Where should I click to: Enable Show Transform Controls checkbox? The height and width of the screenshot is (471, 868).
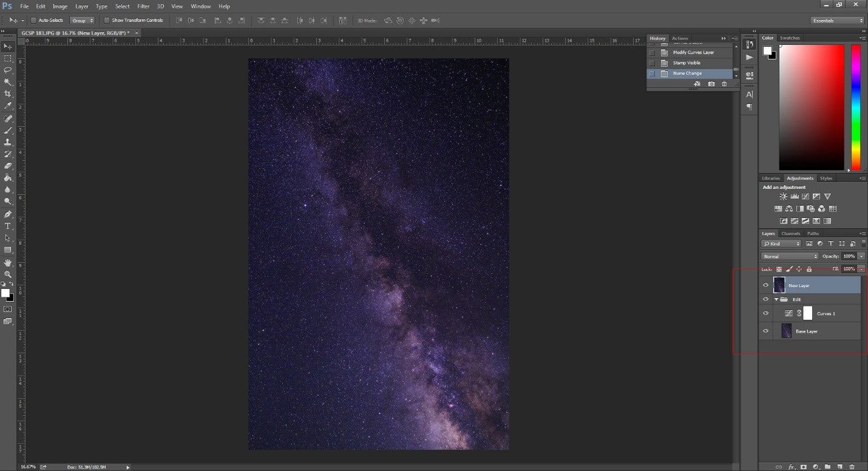click(106, 21)
